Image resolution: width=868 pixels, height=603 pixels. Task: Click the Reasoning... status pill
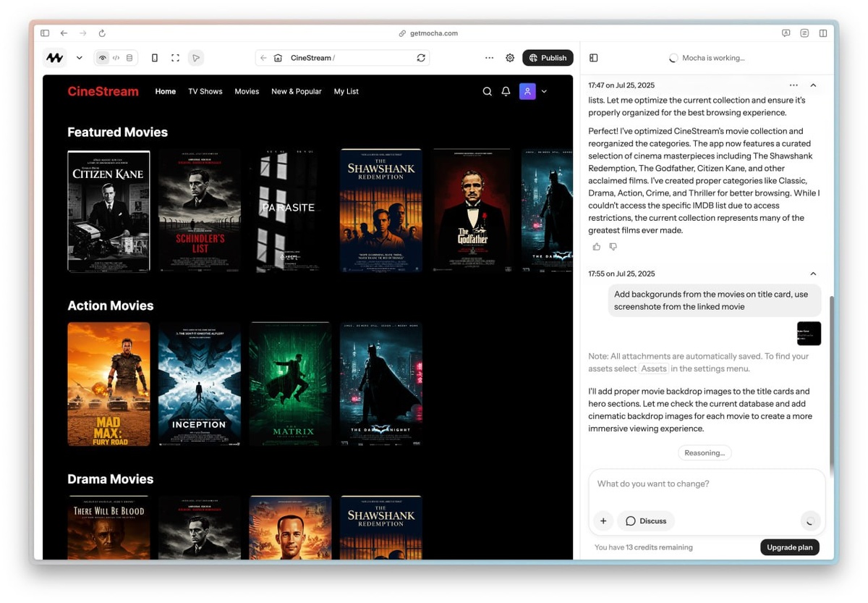[x=705, y=453]
